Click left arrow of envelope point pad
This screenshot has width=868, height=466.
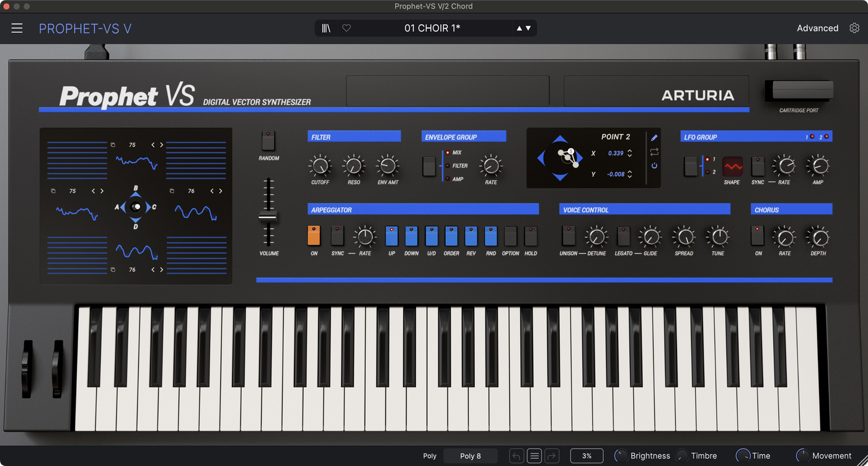tap(541, 158)
